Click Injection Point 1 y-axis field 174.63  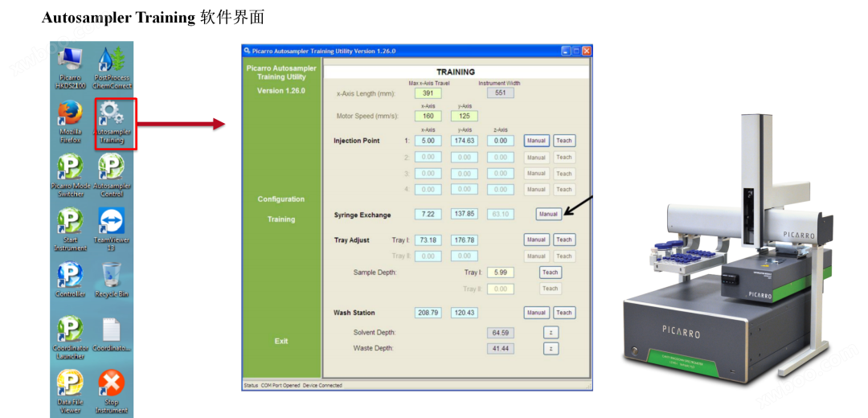[465, 141]
